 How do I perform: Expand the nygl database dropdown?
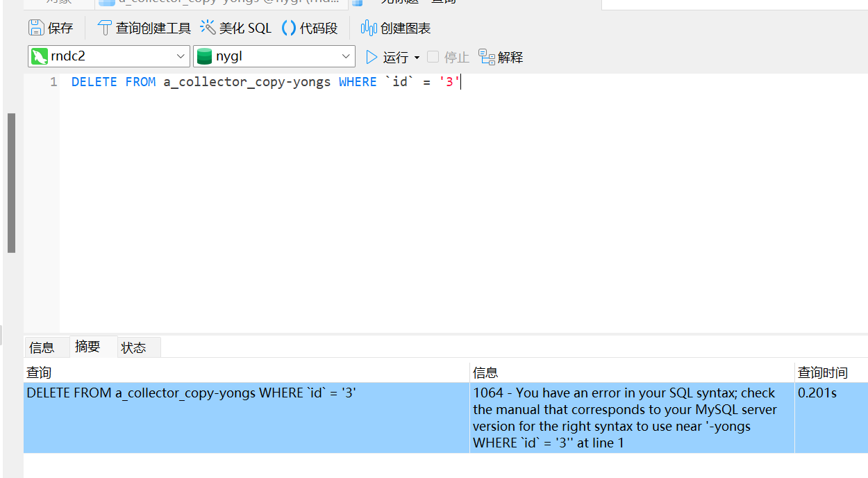[x=346, y=56]
